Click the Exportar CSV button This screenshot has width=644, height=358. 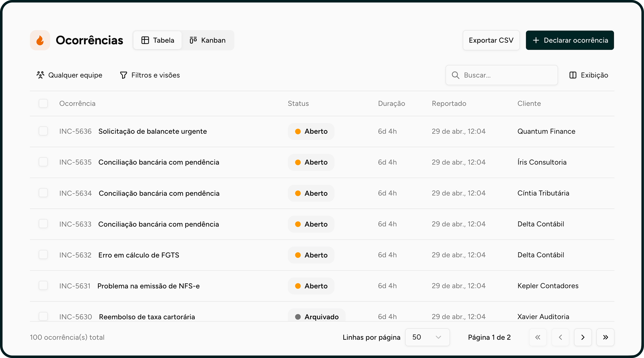tap(491, 40)
